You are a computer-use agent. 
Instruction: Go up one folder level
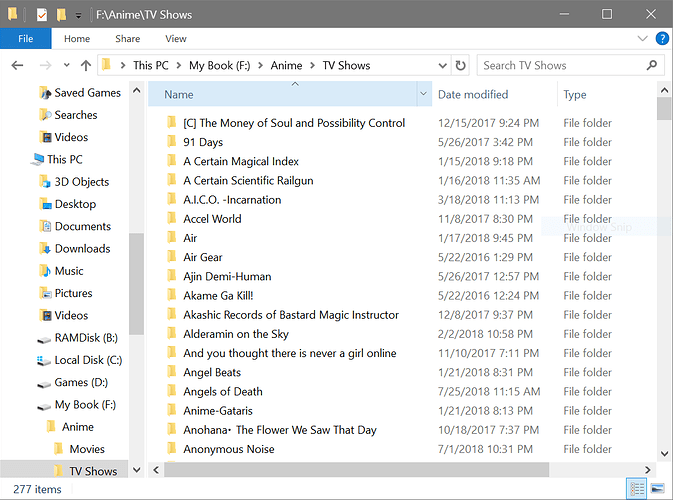(86, 65)
